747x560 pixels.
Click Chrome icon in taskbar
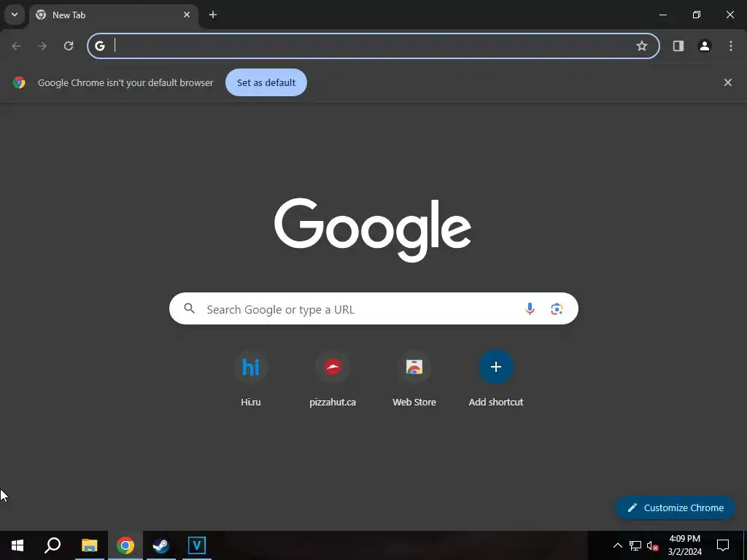(125, 545)
